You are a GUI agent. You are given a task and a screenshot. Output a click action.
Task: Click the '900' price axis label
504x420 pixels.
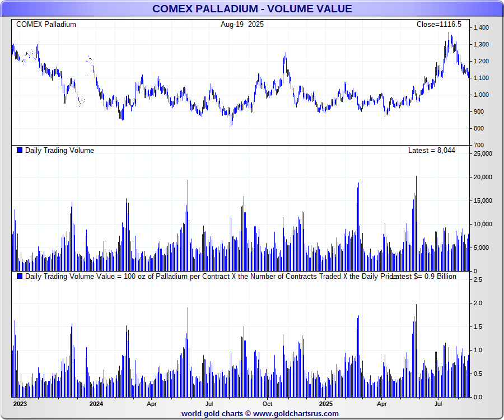pyautogui.click(x=479, y=111)
